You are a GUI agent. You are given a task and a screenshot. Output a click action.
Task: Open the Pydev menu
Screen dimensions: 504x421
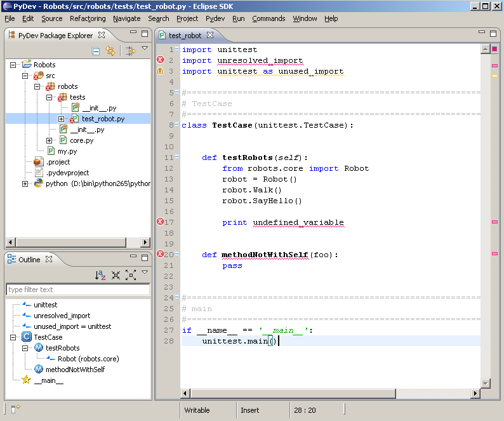click(x=215, y=18)
